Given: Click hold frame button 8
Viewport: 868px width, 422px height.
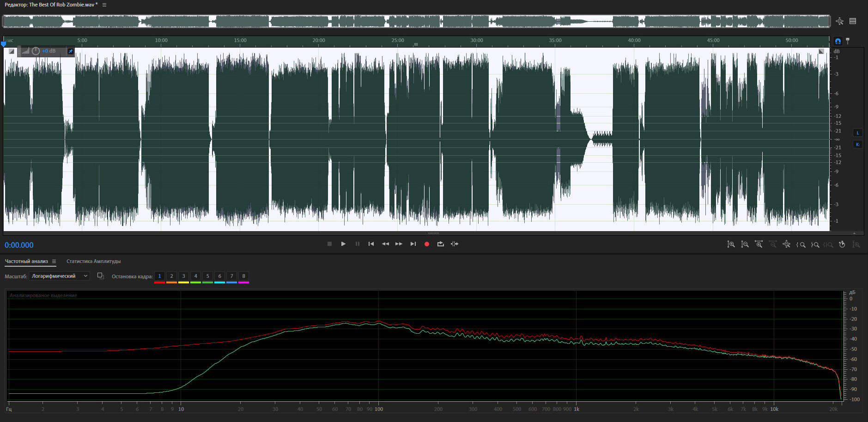Looking at the screenshot, I should point(243,276).
